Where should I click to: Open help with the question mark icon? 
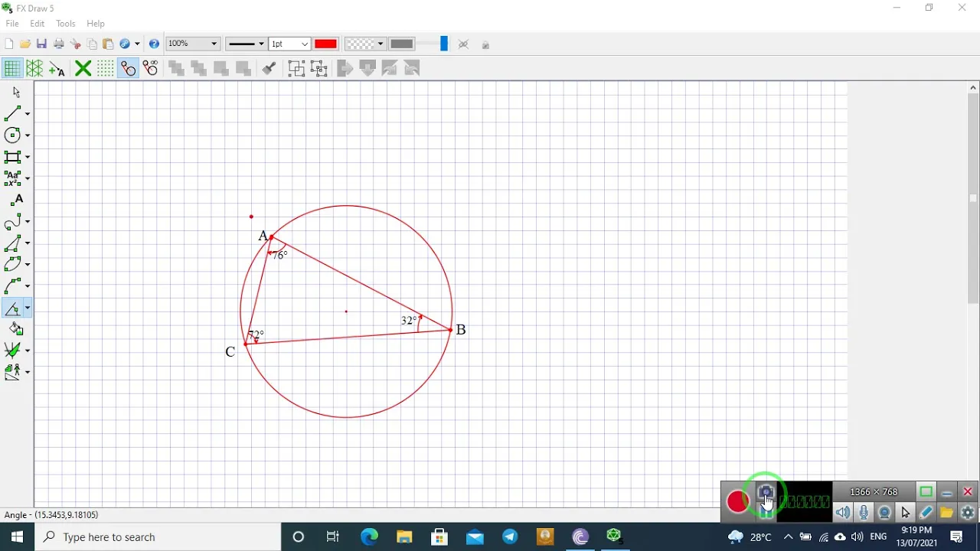click(154, 44)
